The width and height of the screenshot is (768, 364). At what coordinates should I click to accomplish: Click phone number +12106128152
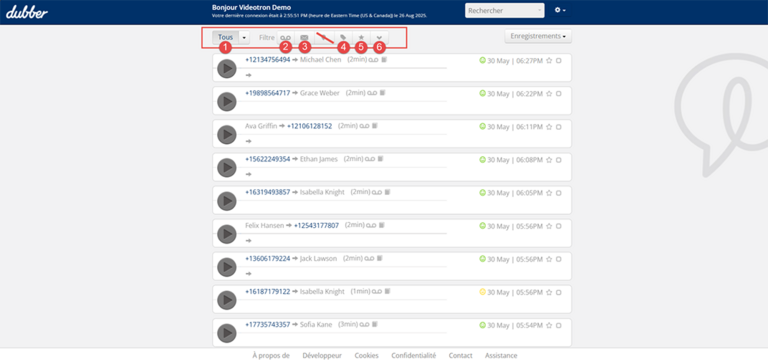tap(310, 126)
